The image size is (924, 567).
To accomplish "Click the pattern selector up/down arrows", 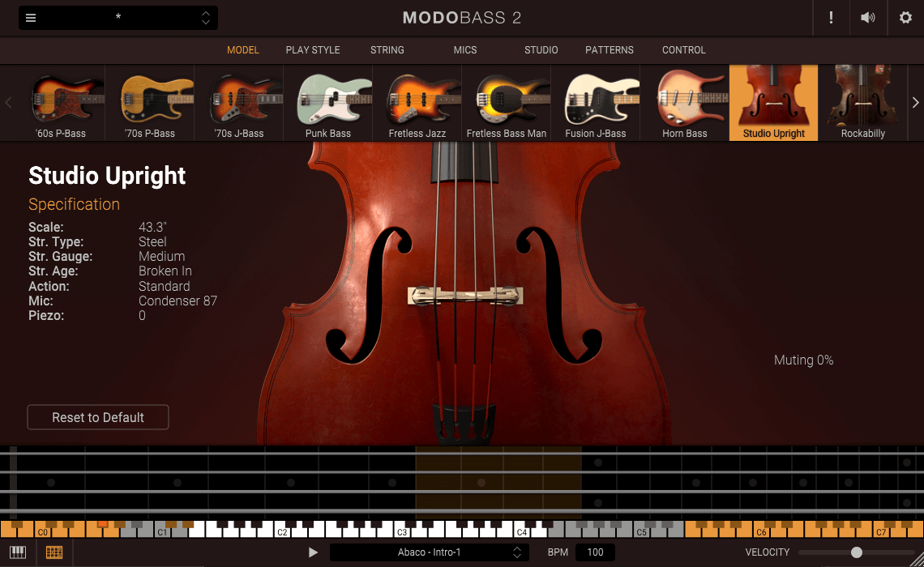I will point(517,552).
